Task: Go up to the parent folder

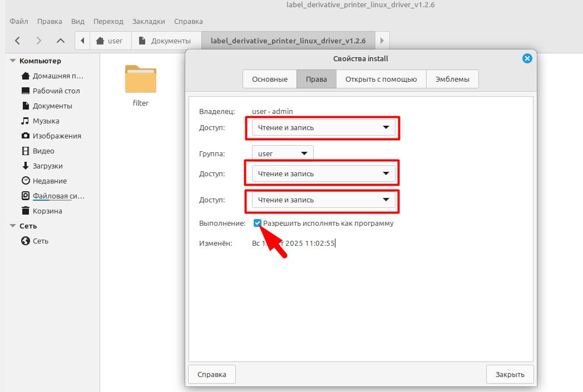Action: tap(61, 41)
